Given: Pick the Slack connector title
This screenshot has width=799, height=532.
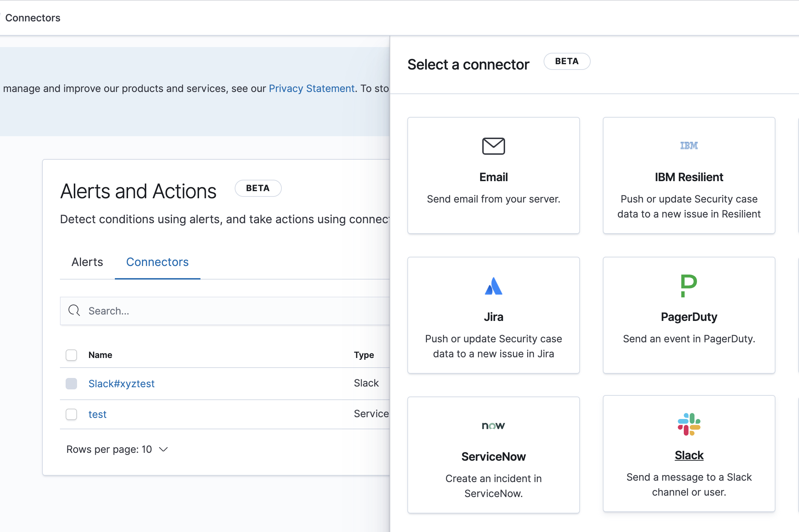Looking at the screenshot, I should 689,455.
